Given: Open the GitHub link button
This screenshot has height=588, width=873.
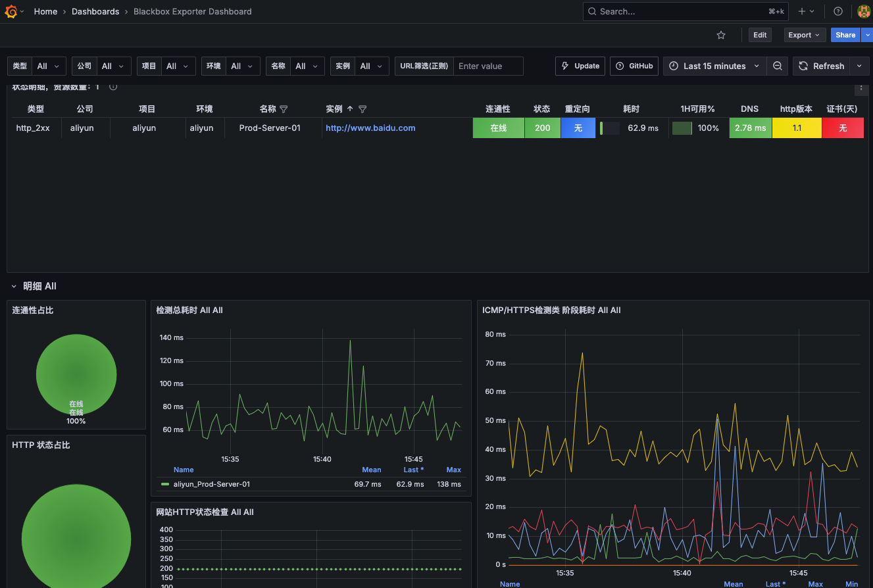Looking at the screenshot, I should (x=634, y=66).
